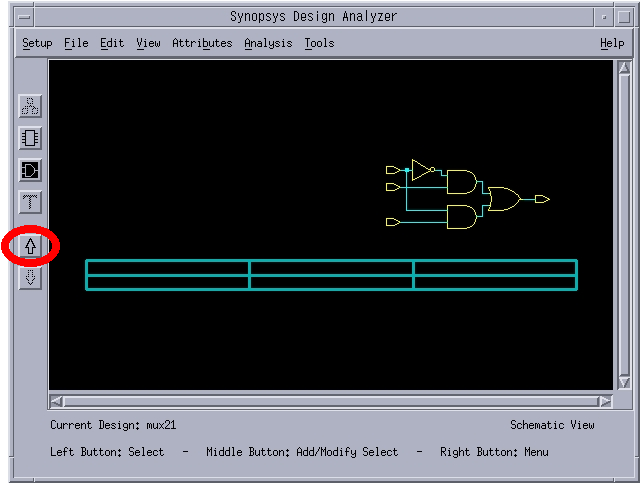
Task: Open the Attributes menu
Action: [202, 43]
